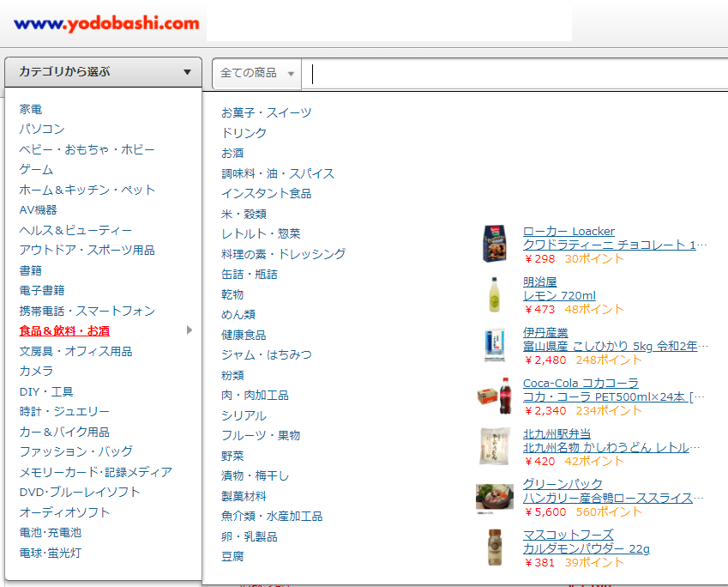The image size is (728, 587).
Task: Click the 北九州駅弁当 product thumbnail
Action: tap(495, 446)
